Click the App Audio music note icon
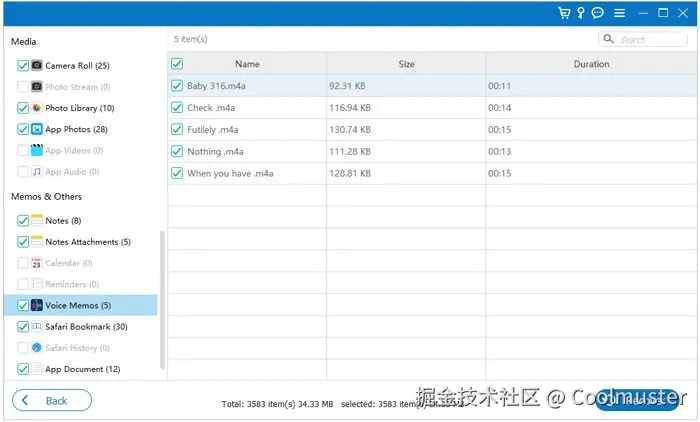This screenshot has width=700, height=422. point(37,171)
